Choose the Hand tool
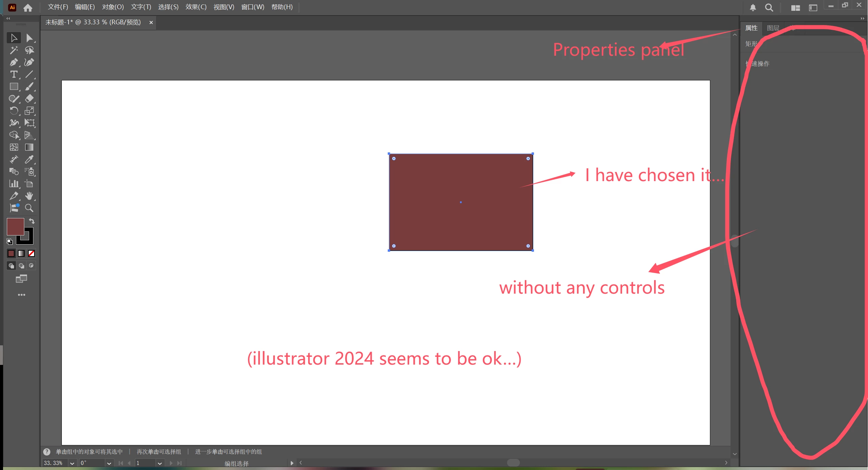This screenshot has width=868, height=470. tap(29, 196)
